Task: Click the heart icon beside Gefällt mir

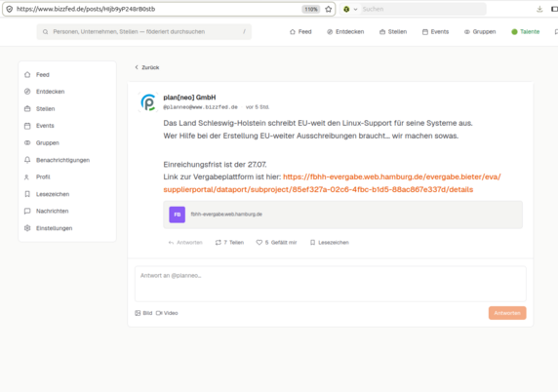Action: coord(259,242)
